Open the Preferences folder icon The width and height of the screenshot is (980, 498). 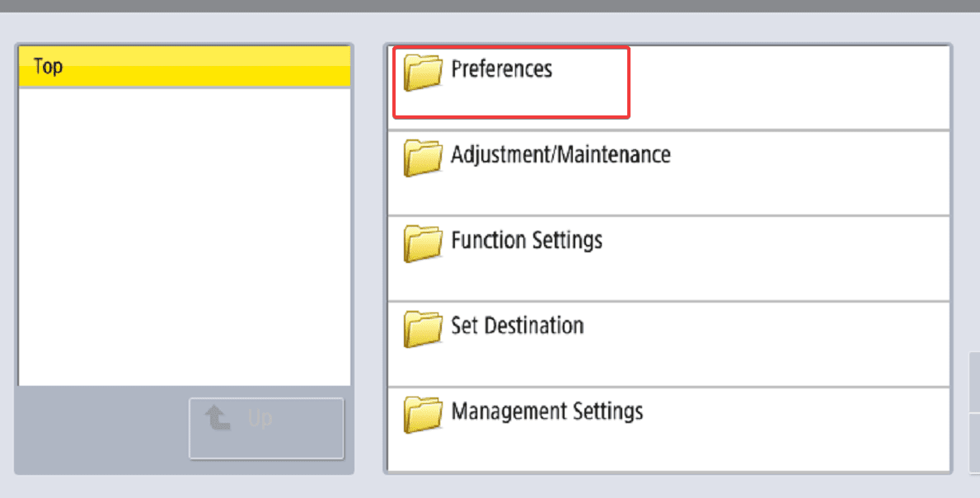tap(423, 73)
